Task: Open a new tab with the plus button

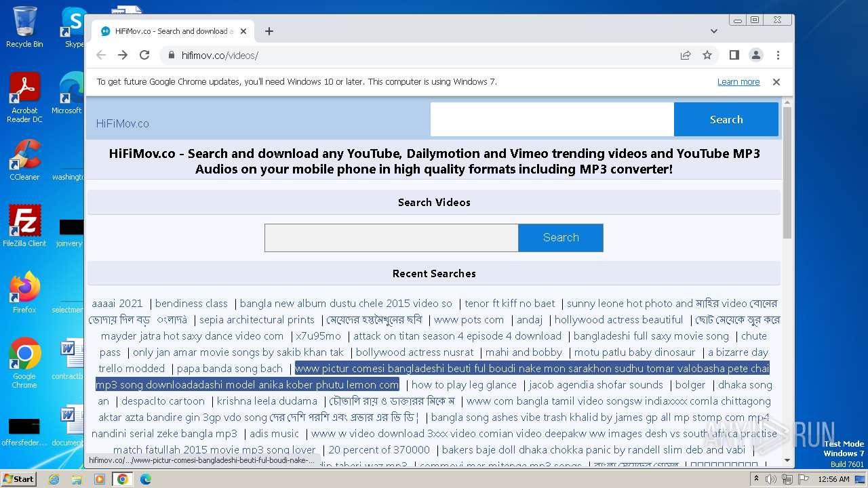Action: [x=269, y=31]
